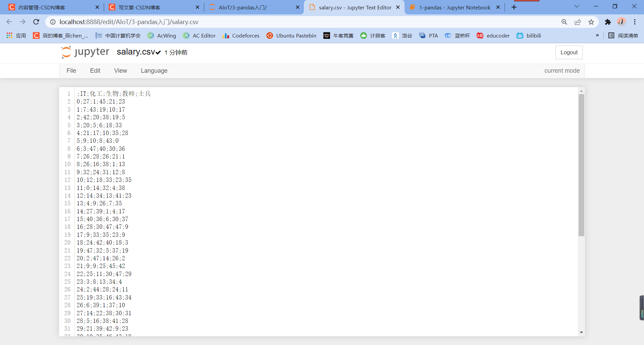Open the 牛客竞赛 bookmark
This screenshot has height=345, width=644.
pyautogui.click(x=338, y=36)
